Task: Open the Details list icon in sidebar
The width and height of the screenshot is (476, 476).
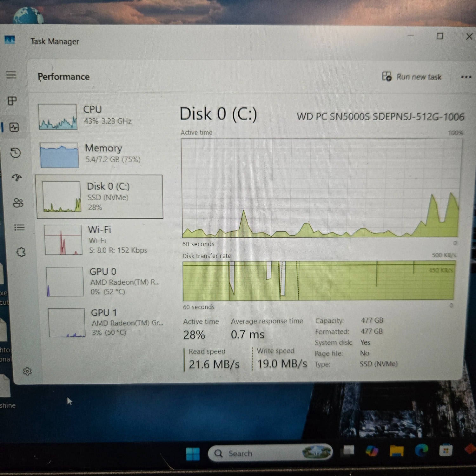Action: [19, 228]
